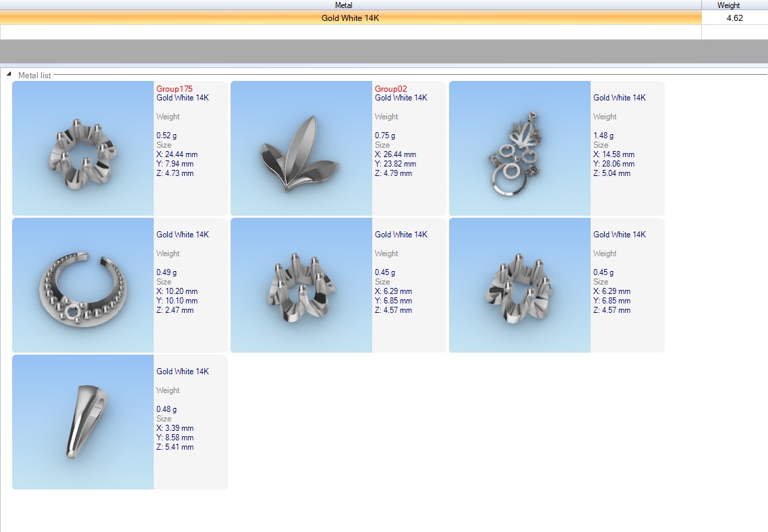This screenshot has height=532, width=768.
Task: Collapse the Metal list section
Action: pos(9,74)
